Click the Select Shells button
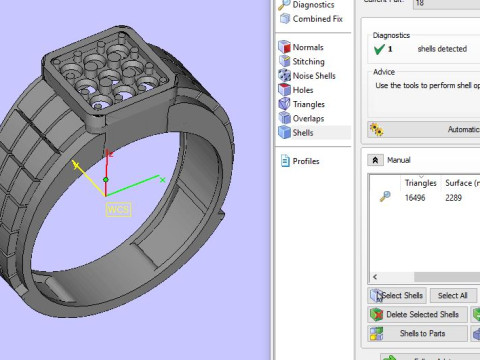This screenshot has height=360, width=480. coord(397,295)
